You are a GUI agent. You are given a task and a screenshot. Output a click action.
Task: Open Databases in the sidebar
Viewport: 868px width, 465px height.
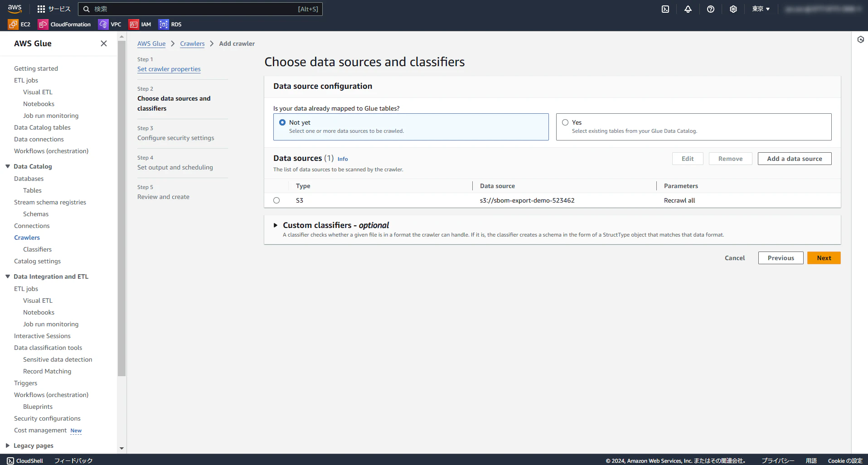(x=29, y=179)
